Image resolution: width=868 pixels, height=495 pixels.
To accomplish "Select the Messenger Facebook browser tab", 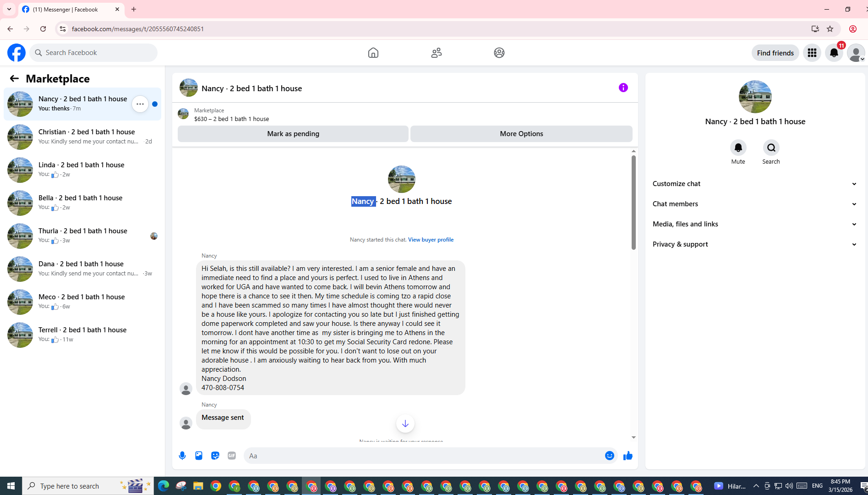I will click(x=71, y=9).
